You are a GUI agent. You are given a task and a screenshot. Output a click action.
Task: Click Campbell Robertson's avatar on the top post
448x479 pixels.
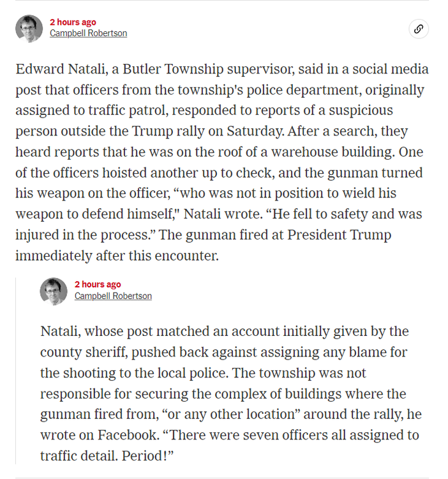point(29,29)
